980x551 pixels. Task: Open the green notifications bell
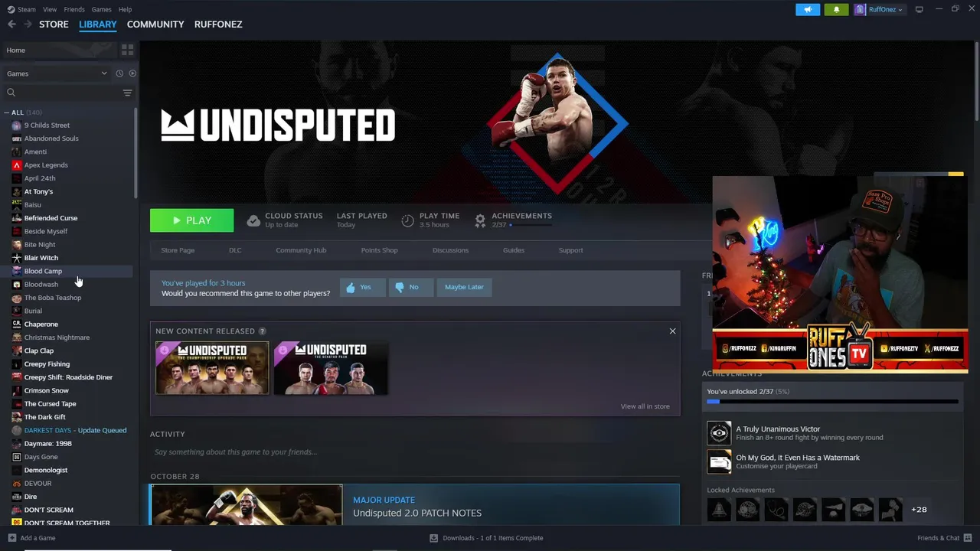pyautogui.click(x=836, y=9)
